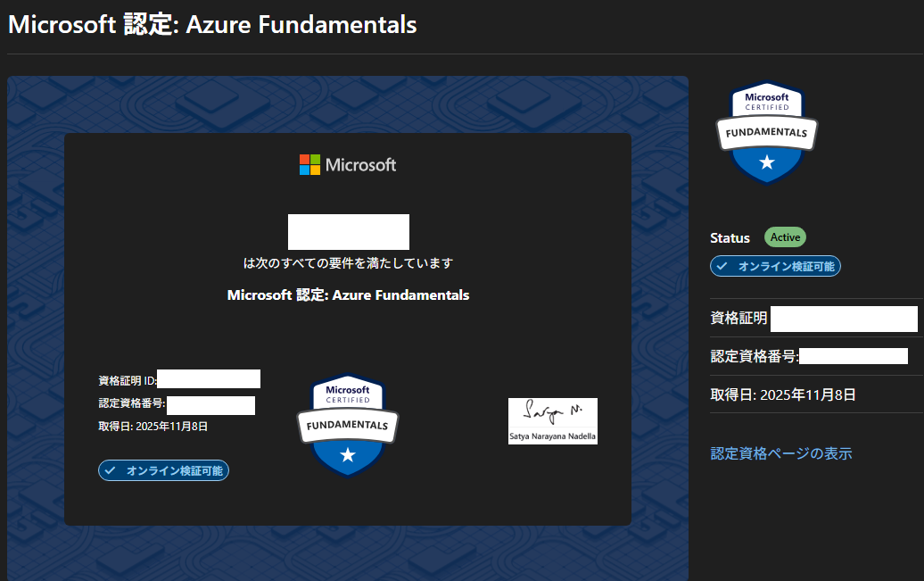Click the 認定資格番号 label on certificate
924x581 pixels.
click(132, 403)
